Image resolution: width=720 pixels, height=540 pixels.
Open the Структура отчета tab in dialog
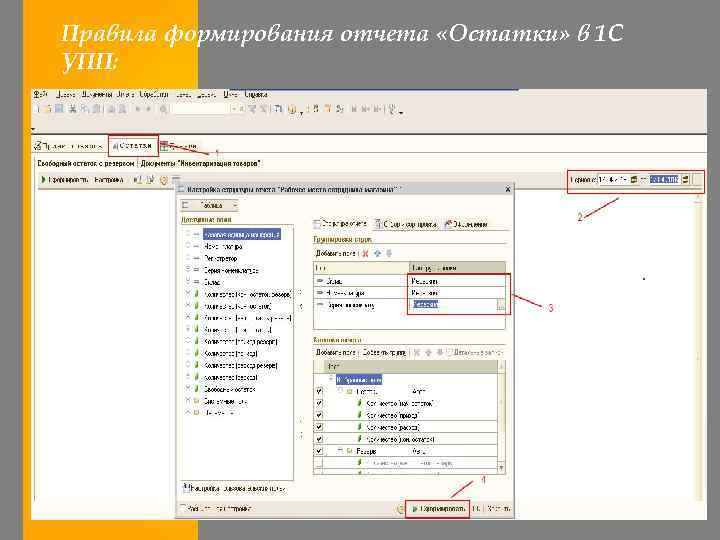(x=340, y=224)
